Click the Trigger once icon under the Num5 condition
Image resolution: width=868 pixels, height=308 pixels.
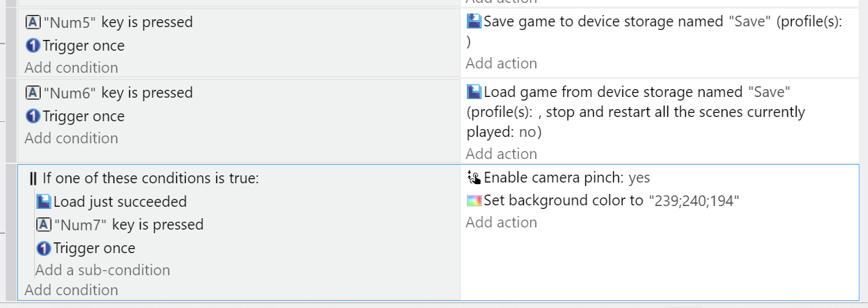click(33, 46)
